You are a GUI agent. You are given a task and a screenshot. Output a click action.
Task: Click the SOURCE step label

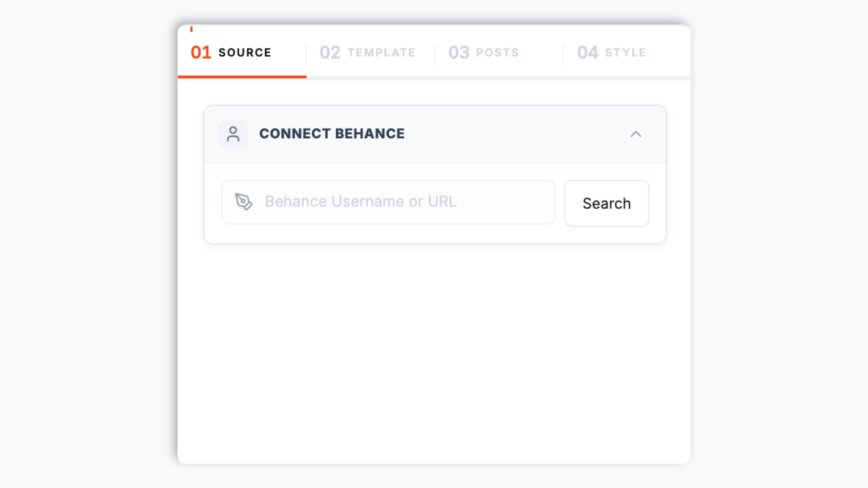click(x=245, y=53)
